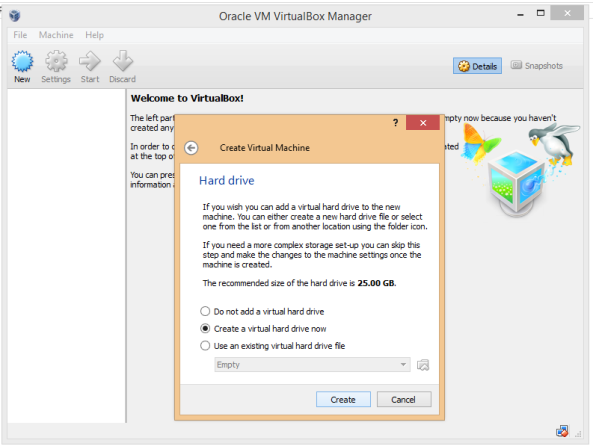Close the Create Virtual Machine dialog

(423, 123)
